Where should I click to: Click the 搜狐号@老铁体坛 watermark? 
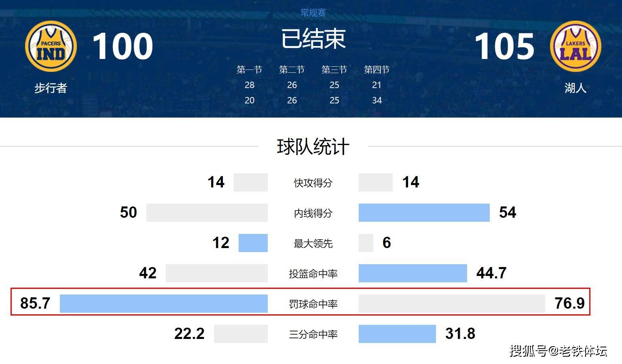coord(558,351)
